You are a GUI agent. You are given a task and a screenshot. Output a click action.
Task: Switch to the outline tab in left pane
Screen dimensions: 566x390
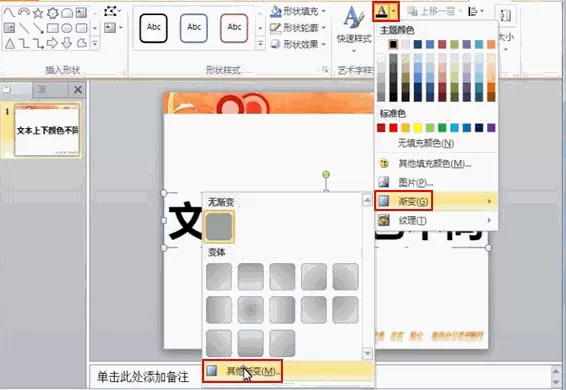tap(49, 89)
